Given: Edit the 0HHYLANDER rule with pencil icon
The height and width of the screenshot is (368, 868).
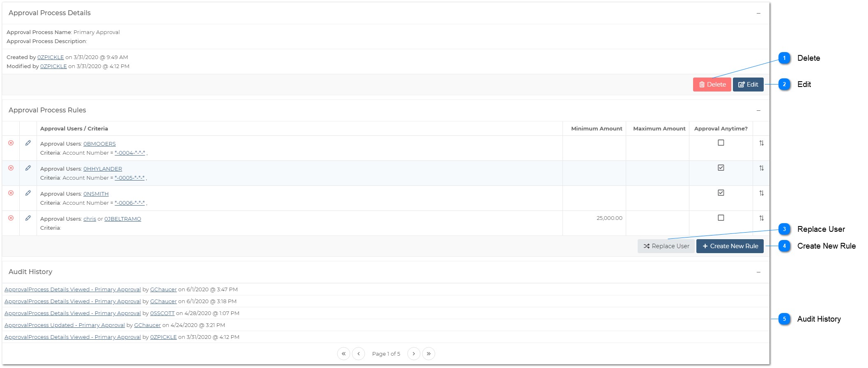Looking at the screenshot, I should click(x=28, y=168).
